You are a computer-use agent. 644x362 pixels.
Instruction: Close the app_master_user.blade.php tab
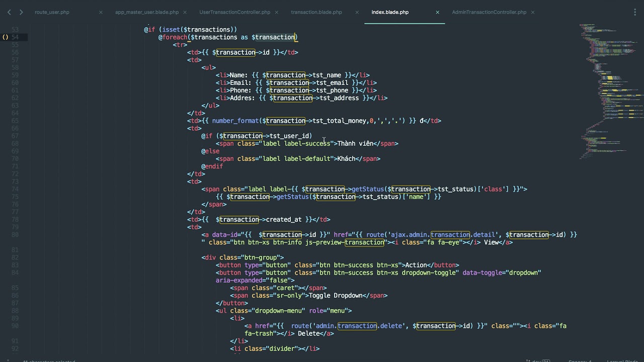click(185, 12)
